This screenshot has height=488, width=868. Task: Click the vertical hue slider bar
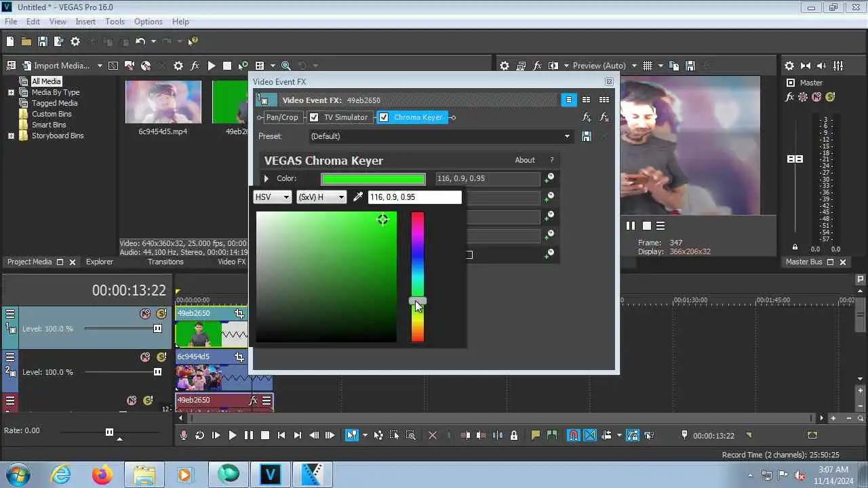(x=418, y=277)
